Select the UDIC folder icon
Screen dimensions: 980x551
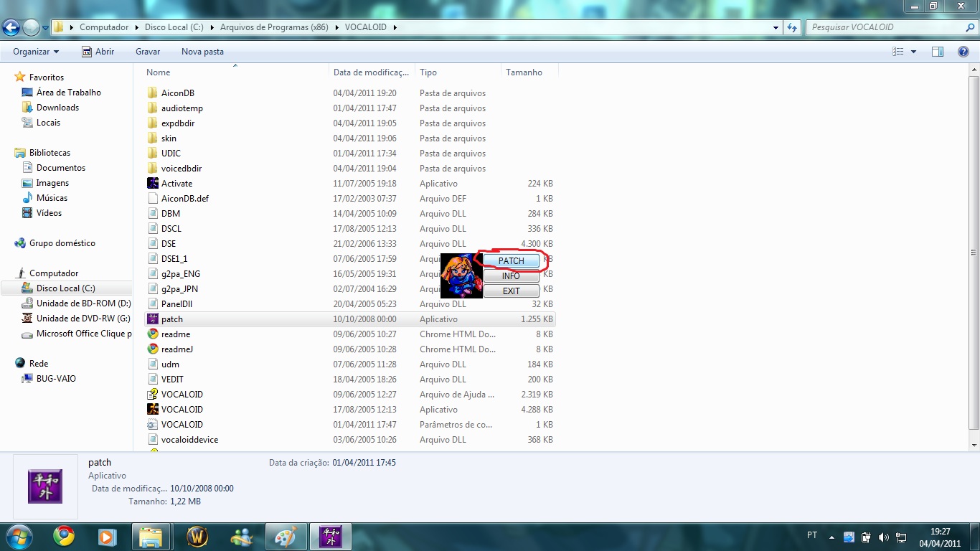point(153,153)
